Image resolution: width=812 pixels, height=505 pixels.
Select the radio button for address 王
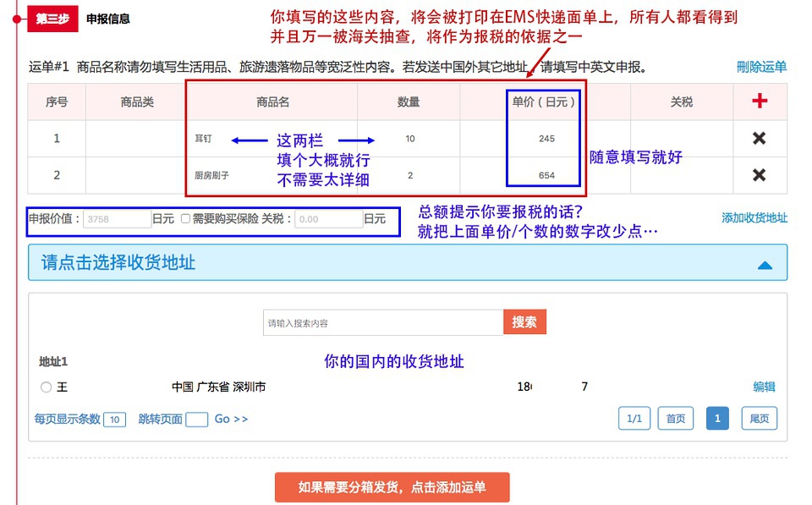point(47,387)
